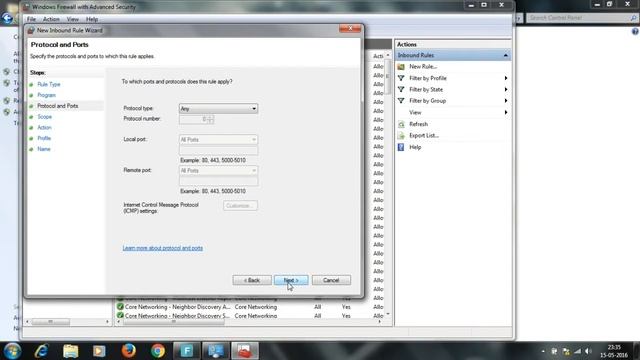Collapse the Inbound Rules actions section
Screen dimensions: 640x360
click(x=506, y=55)
